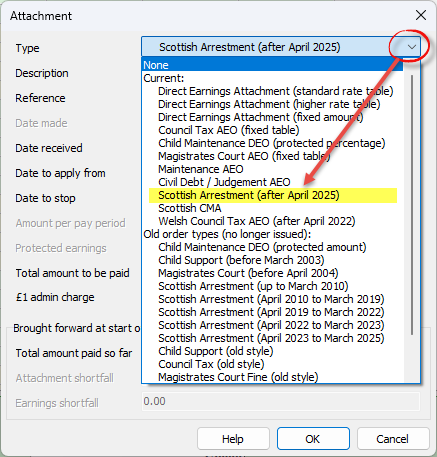Viewport: 437px width, 457px height.
Task: Close the Attachment dialog window
Action: click(421, 15)
